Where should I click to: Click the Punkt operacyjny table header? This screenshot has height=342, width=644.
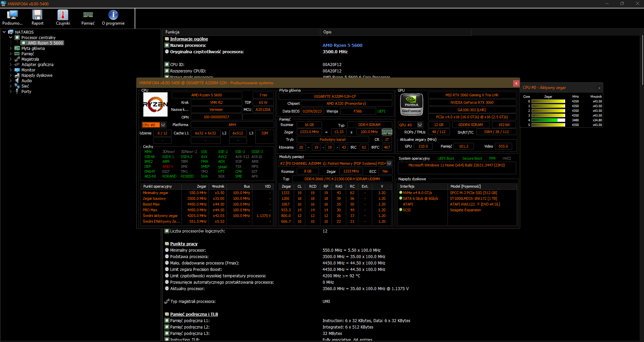[x=161, y=186]
